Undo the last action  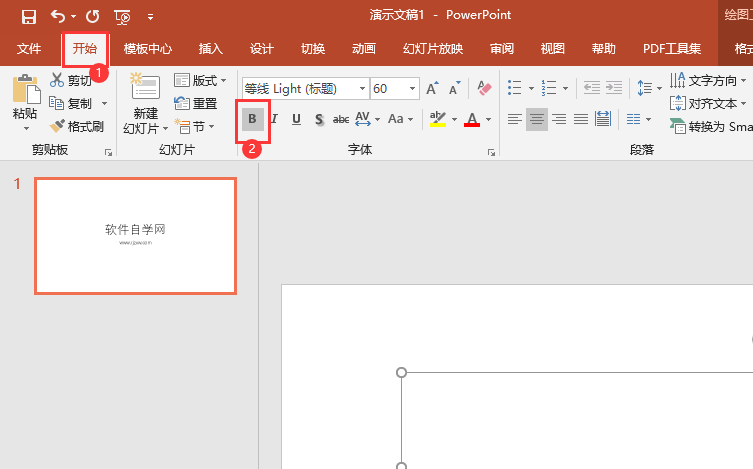coord(58,17)
